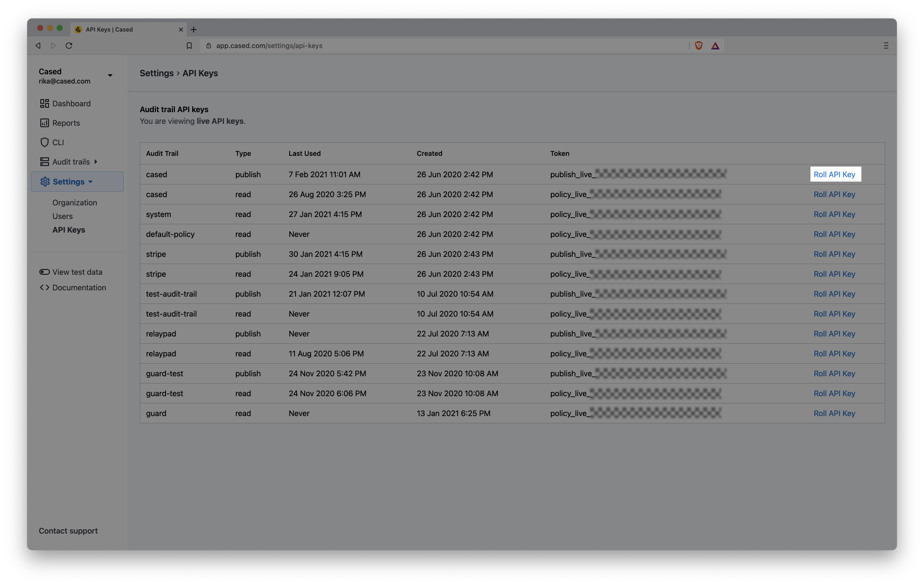Roll API Key for cased read
The width and height of the screenshot is (924, 586).
point(835,194)
